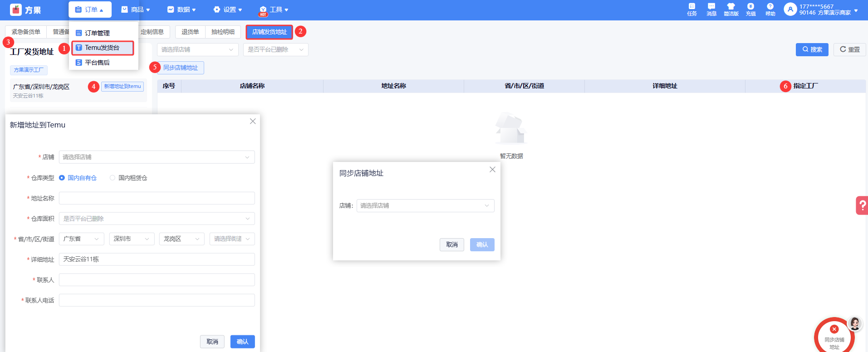Close the 同步店铺地址 dialog

pyautogui.click(x=492, y=169)
